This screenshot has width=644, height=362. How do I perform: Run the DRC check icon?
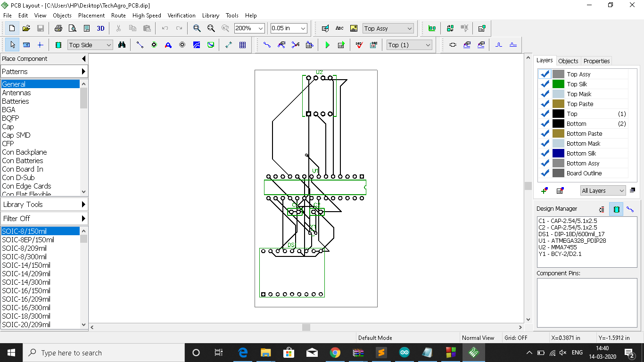(x=359, y=45)
